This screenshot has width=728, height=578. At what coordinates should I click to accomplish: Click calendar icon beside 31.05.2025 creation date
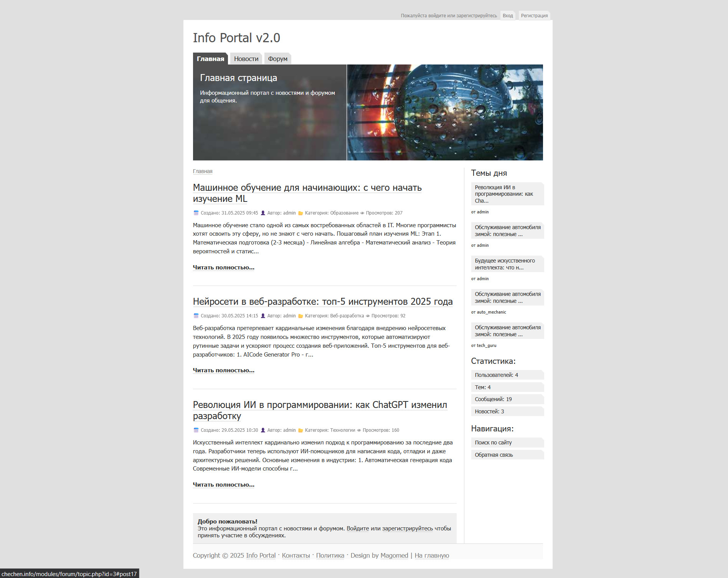(x=196, y=213)
